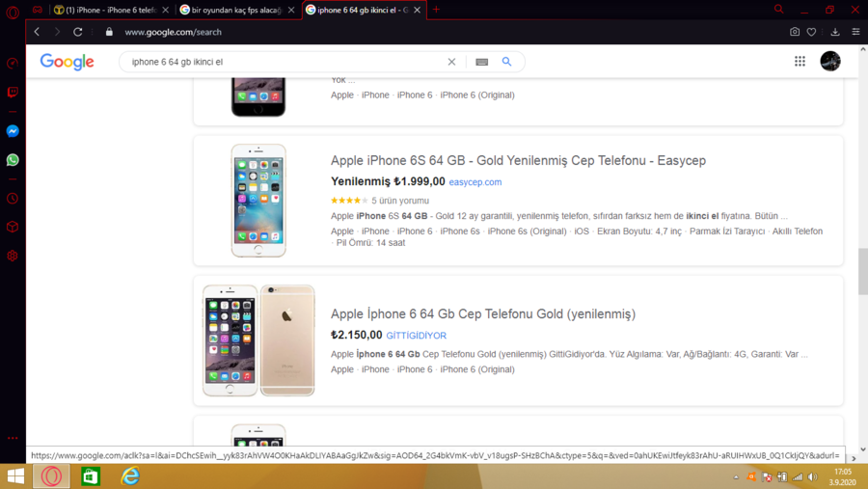The height and width of the screenshot is (489, 868).
Task: Show more sidebar options (three dots)
Action: click(13, 438)
